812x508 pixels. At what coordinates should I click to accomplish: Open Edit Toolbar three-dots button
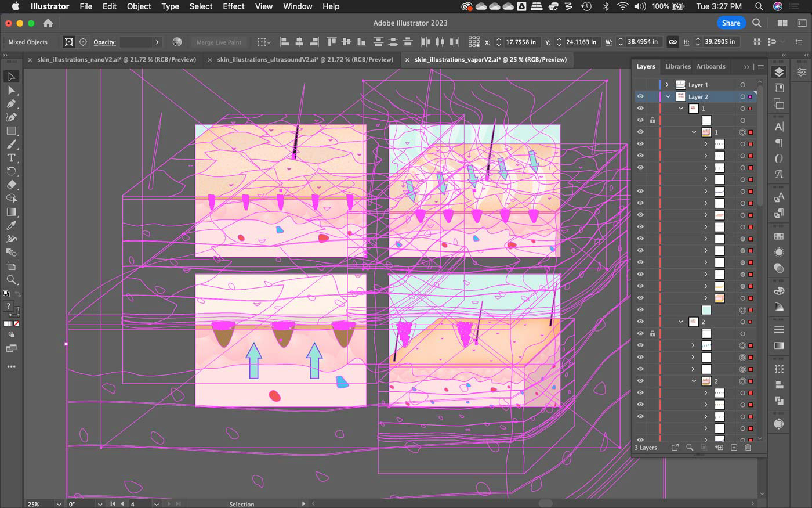(11, 366)
